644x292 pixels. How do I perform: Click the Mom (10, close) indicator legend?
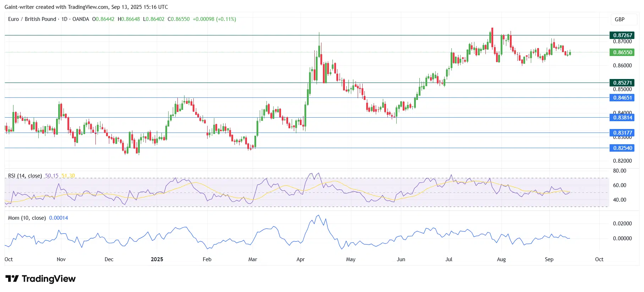point(27,218)
